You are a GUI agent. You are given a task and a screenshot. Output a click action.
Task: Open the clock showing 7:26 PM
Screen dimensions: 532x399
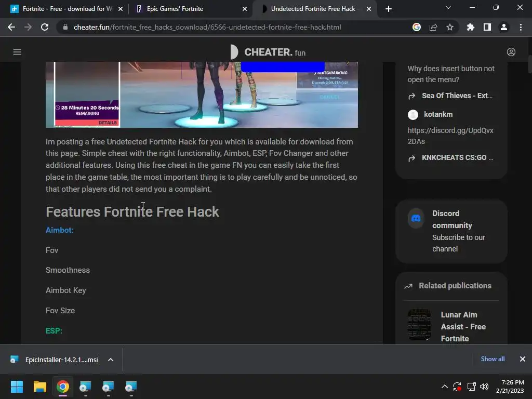click(510, 387)
